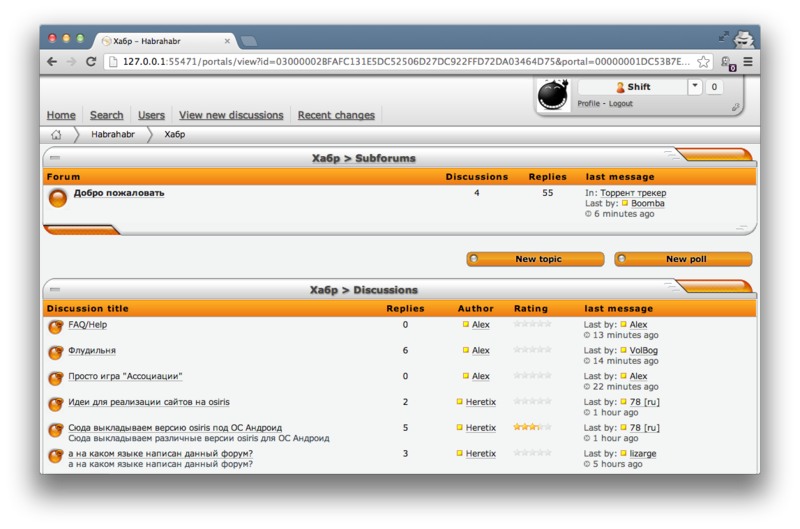800x529 pixels.
Task: Click the home icon in the breadcrumb
Action: [x=56, y=134]
